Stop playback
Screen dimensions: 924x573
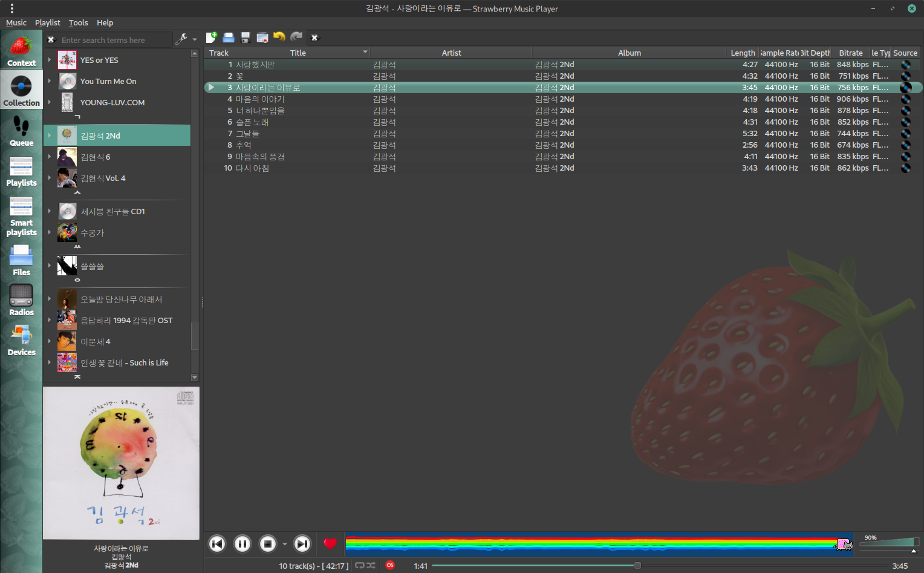click(268, 544)
